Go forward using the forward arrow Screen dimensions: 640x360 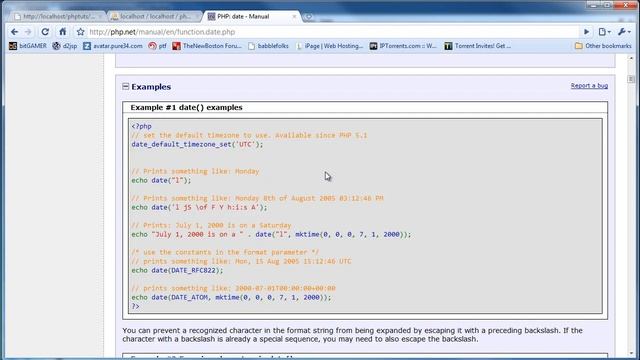click(28, 32)
